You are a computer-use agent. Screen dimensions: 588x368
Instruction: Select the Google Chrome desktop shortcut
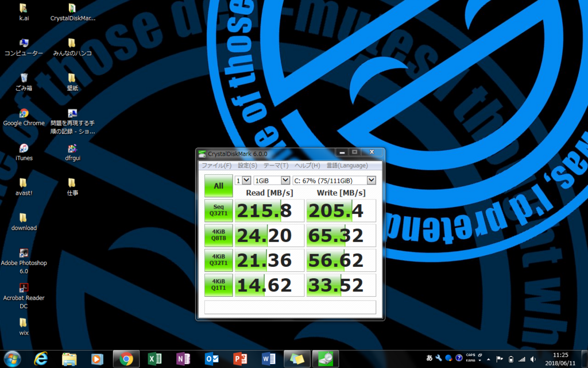pos(24,117)
